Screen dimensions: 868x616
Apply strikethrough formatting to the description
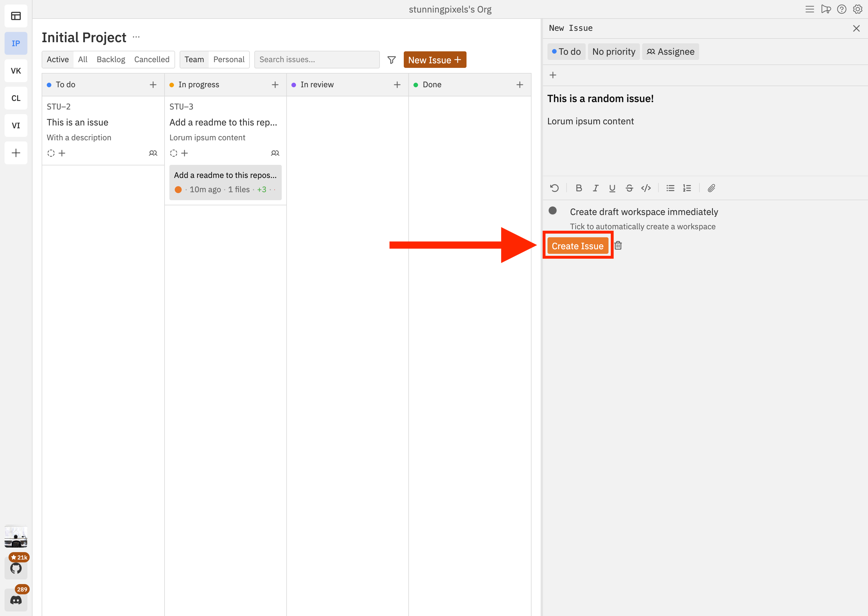629,188
